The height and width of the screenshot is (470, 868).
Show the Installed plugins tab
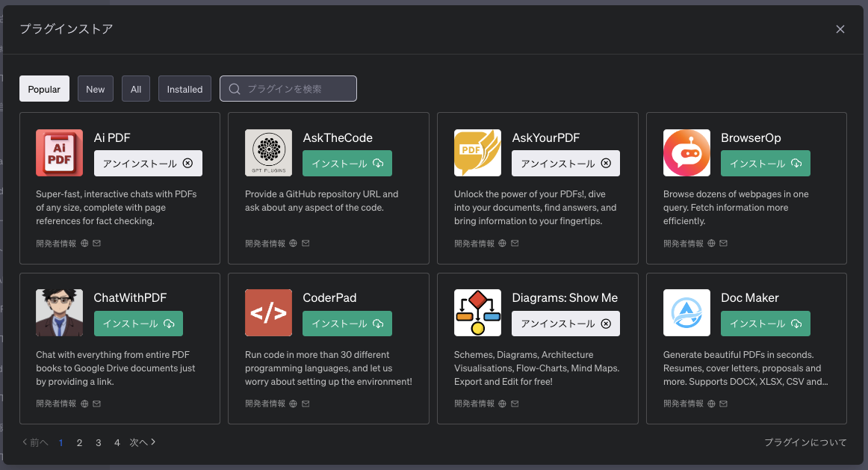tap(185, 88)
